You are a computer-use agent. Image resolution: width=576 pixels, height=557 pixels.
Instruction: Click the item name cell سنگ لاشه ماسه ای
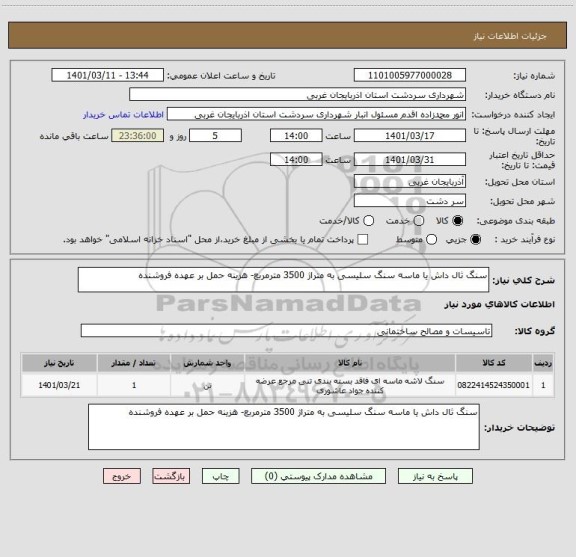point(350,385)
